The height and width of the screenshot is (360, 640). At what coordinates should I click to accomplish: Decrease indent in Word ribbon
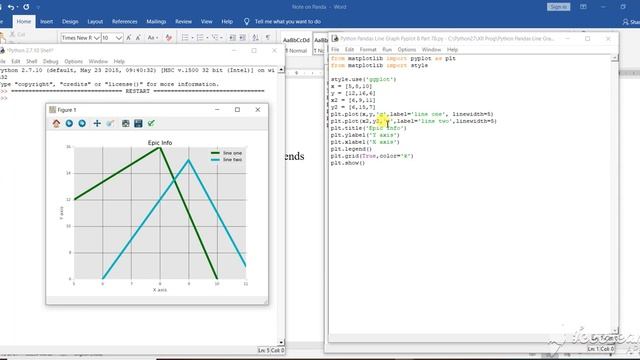(232, 38)
